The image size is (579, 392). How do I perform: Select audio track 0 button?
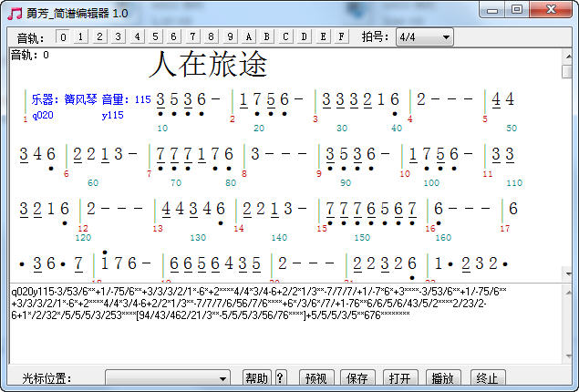[x=62, y=37]
